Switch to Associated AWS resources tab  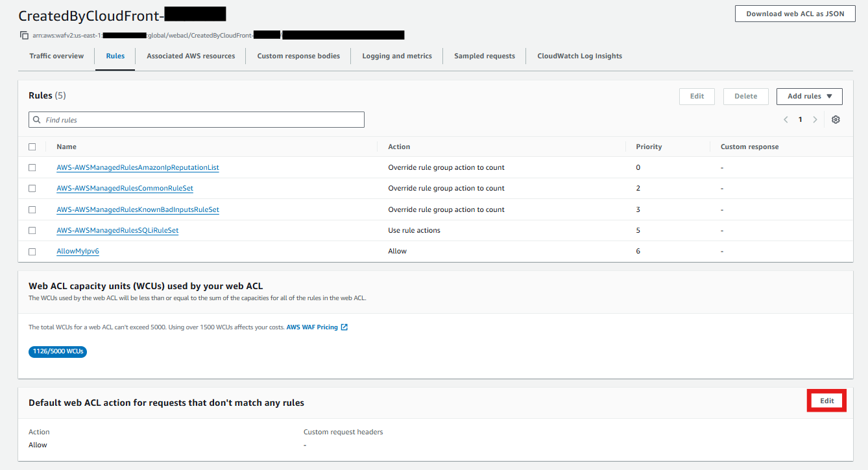[191, 56]
